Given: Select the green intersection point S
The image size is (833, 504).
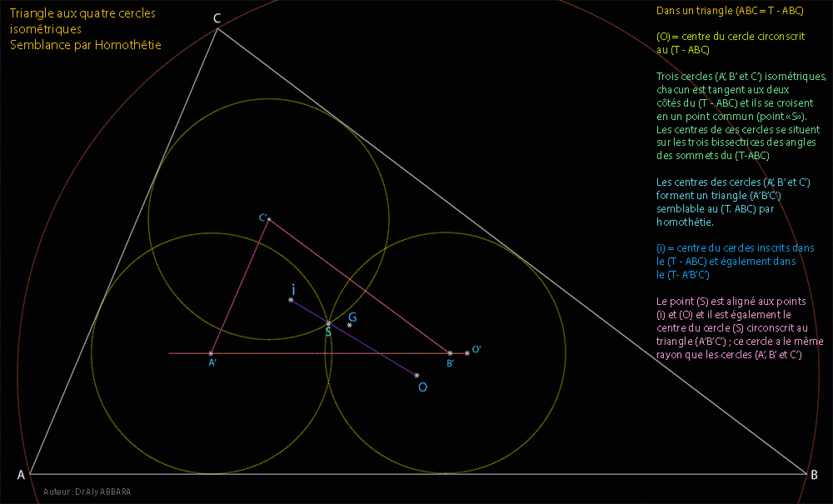Looking at the screenshot, I should click(x=328, y=323).
